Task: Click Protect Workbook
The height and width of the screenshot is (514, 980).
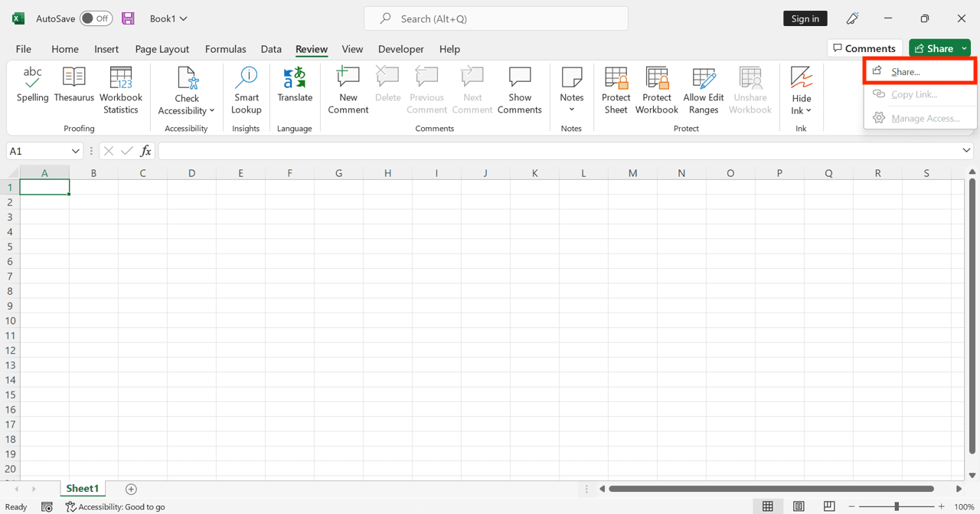Action: (x=657, y=90)
